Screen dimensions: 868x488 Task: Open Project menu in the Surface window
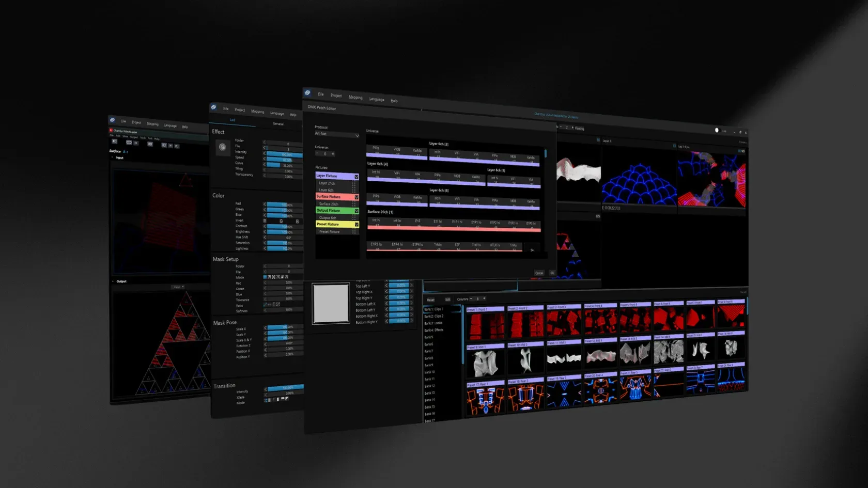tap(136, 122)
